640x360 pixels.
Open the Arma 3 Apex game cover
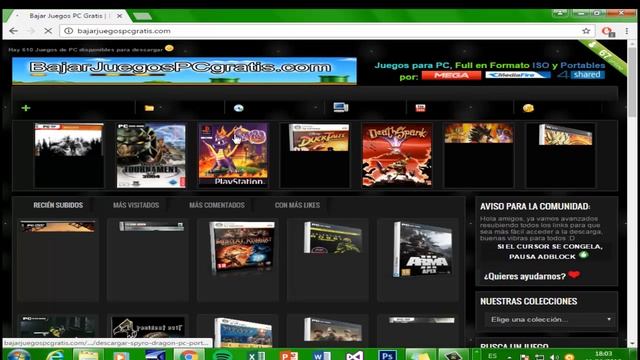422,249
